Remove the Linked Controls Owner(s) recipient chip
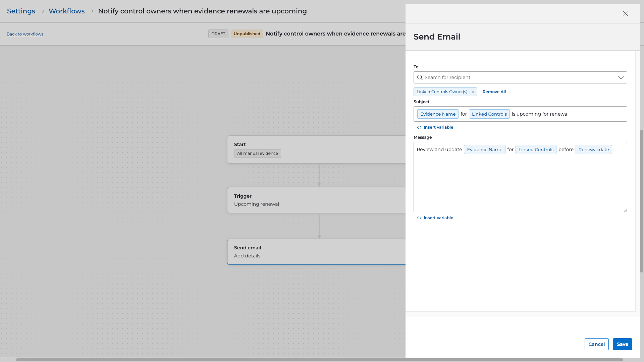This screenshot has height=362, width=644. (x=473, y=92)
